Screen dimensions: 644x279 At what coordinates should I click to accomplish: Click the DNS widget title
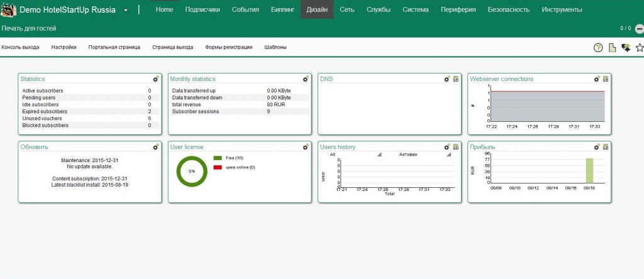coord(326,79)
